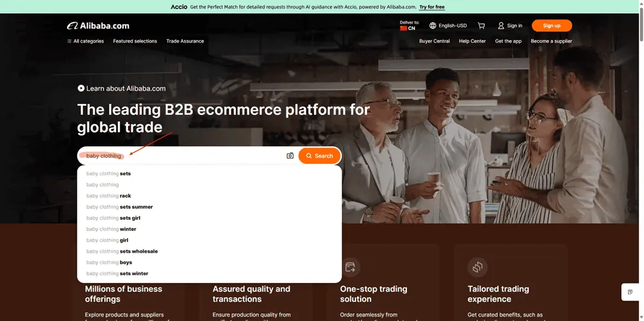The height and width of the screenshot is (321, 644).
Task: Open Buyer Central menu
Action: [x=434, y=41]
